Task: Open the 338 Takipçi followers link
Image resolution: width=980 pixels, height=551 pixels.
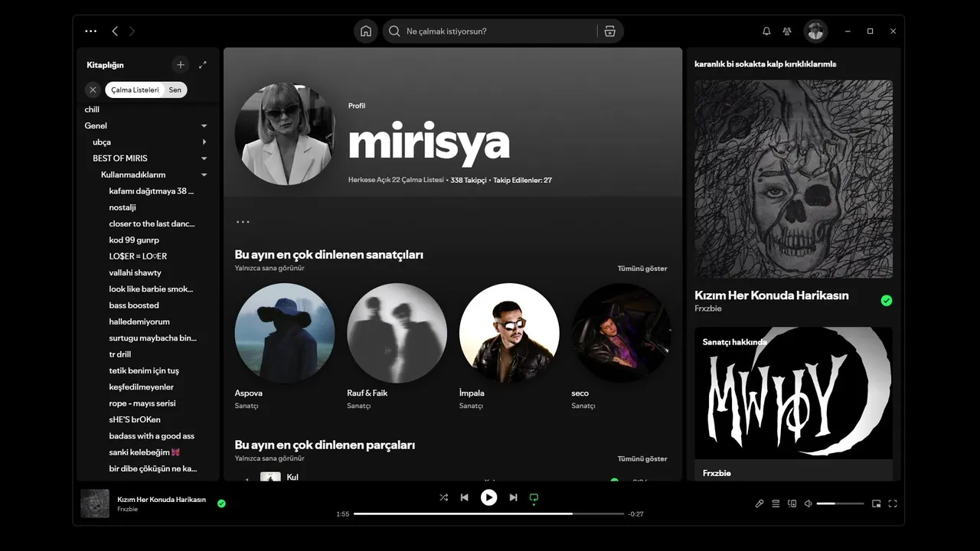Action: 469,181
